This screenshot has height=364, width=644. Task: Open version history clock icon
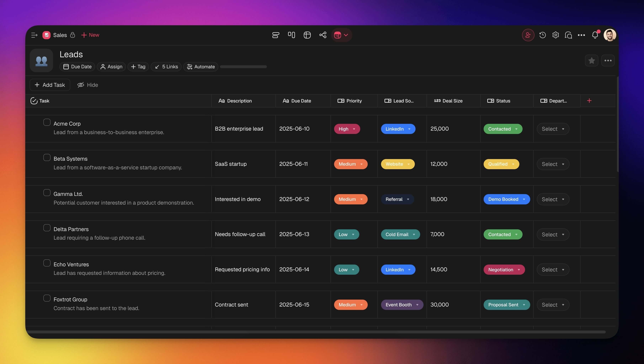pyautogui.click(x=542, y=35)
